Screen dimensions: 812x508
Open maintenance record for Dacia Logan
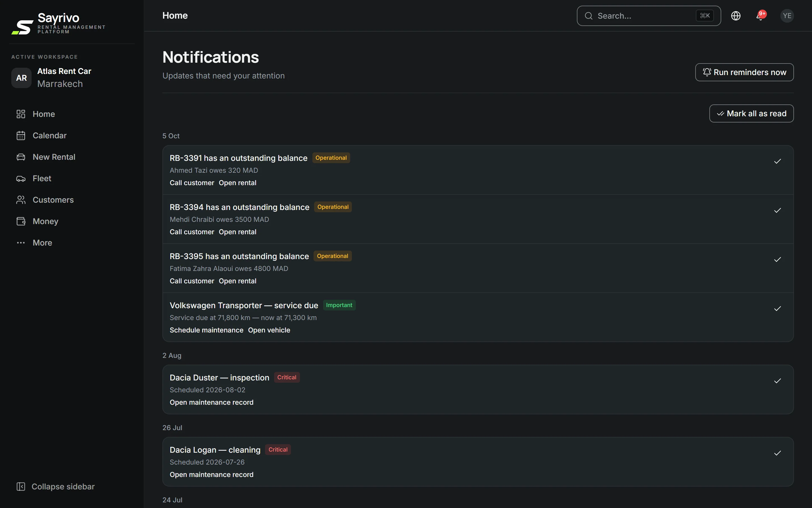211,474
